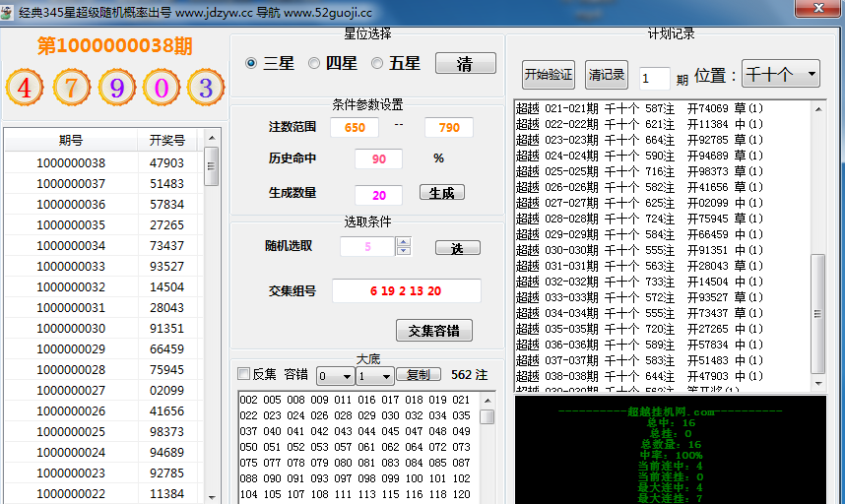The width and height of the screenshot is (845, 504).
Task: Click the 注数范围 maximum field 790
Action: [449, 128]
